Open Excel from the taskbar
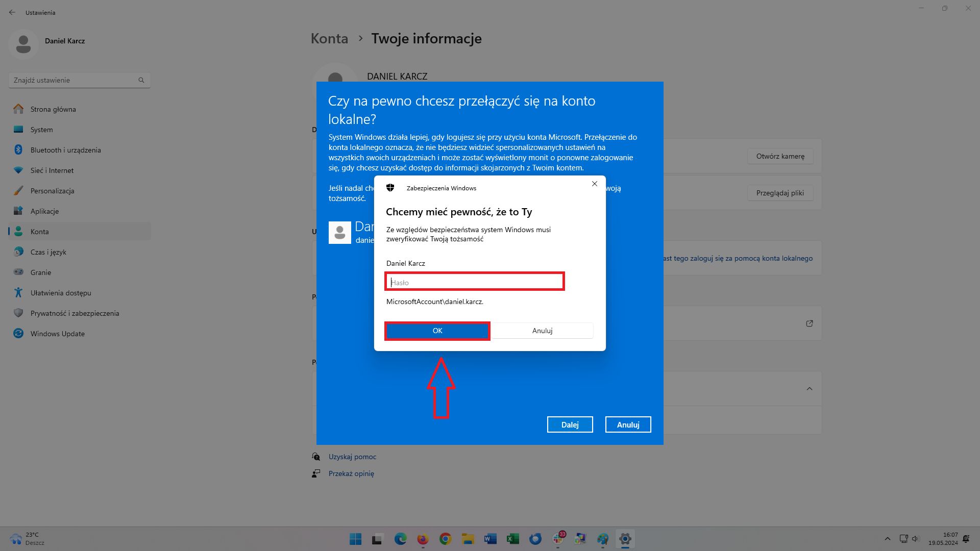 click(x=513, y=539)
